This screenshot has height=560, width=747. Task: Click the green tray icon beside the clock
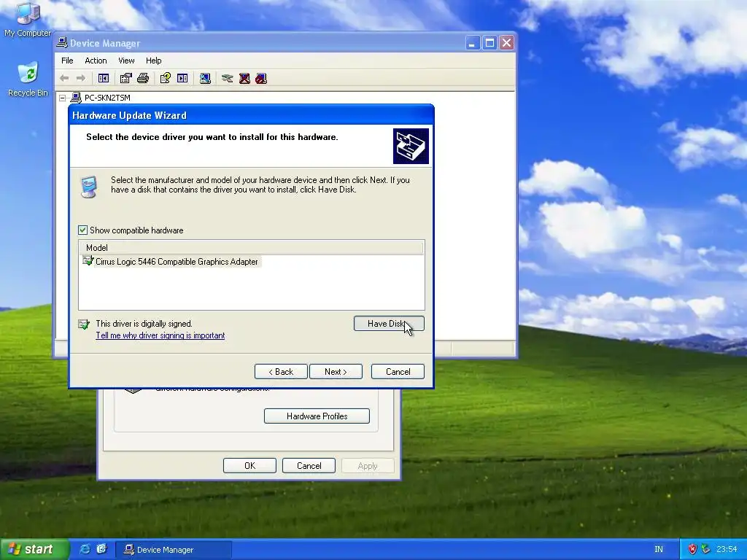tap(705, 549)
